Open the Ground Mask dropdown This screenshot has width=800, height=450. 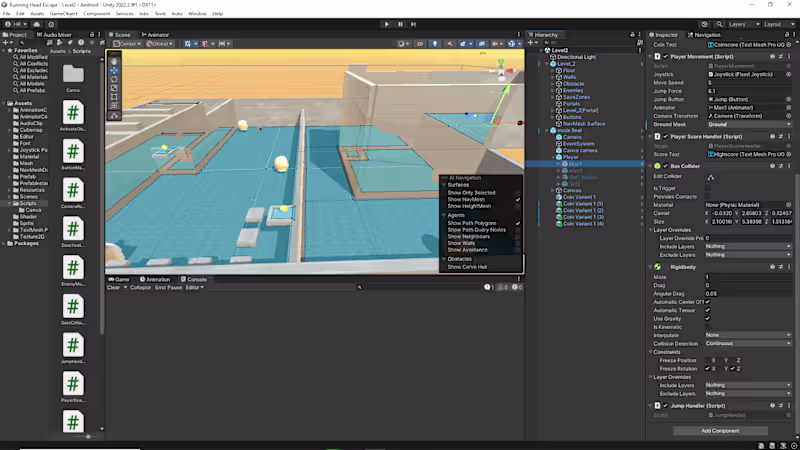745,124
